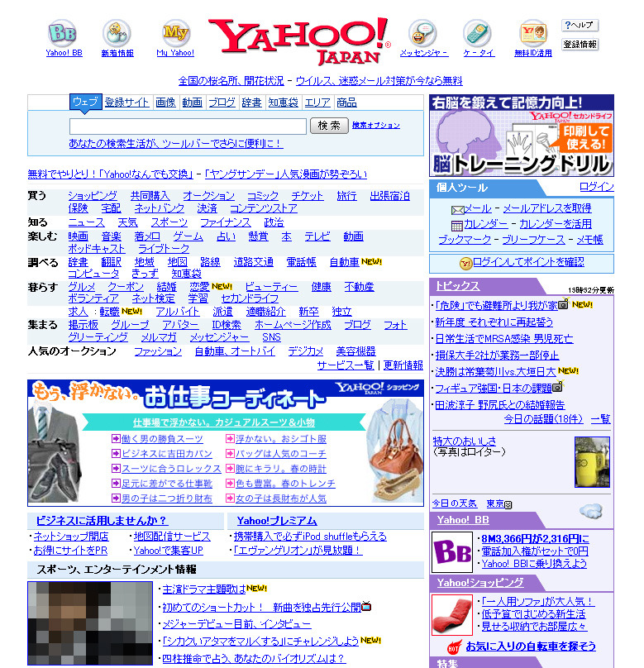The height and width of the screenshot is (668, 644).
Task: Switch to the 登録サイト search tab
Action: click(x=126, y=103)
